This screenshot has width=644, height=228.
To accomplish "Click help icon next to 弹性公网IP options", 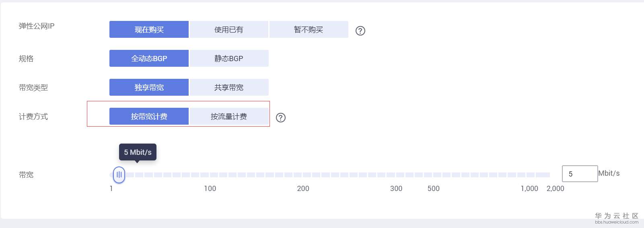I will 360,31.
